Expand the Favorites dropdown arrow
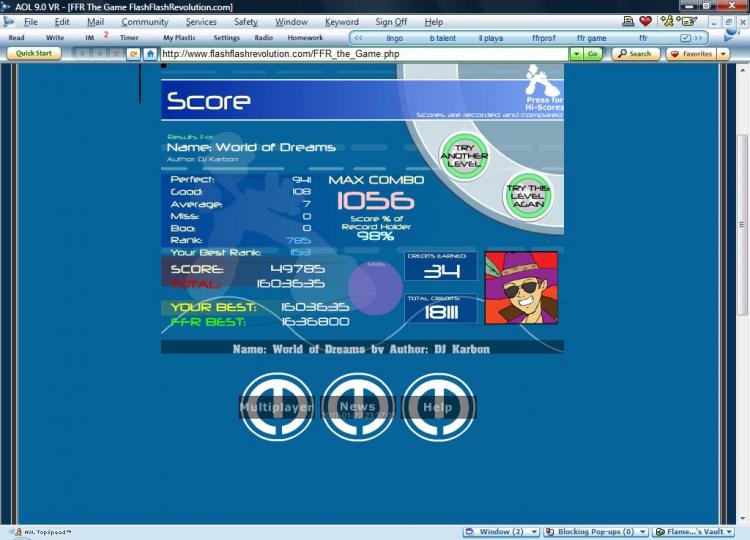750x540 pixels. click(x=723, y=54)
